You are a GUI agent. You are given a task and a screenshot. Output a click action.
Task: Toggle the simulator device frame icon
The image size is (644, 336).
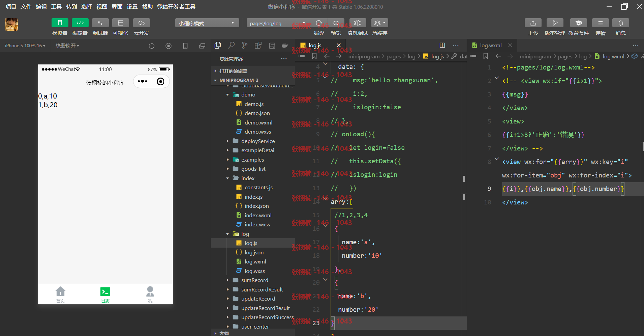pyautogui.click(x=185, y=46)
